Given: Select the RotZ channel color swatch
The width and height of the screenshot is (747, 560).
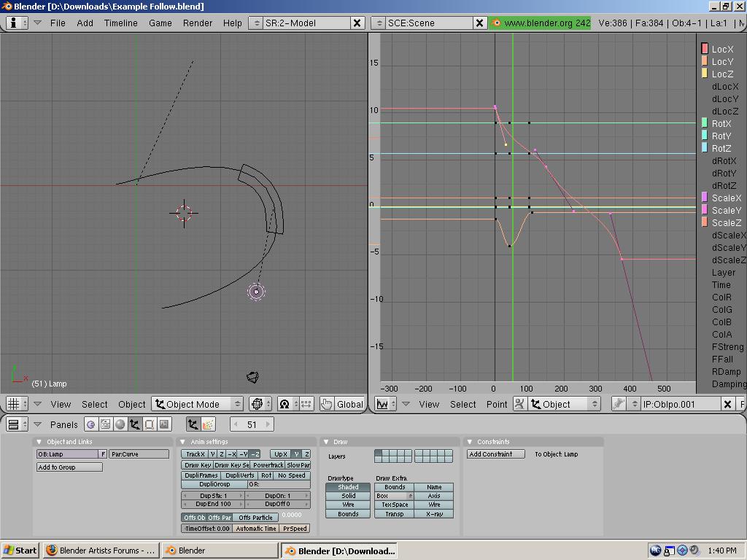Looking at the screenshot, I should (x=705, y=148).
